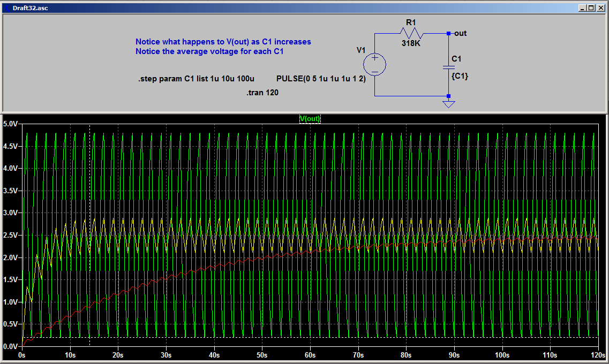Click the 10s time axis label
Image resolution: width=609 pixels, height=364 pixels.
(70, 355)
